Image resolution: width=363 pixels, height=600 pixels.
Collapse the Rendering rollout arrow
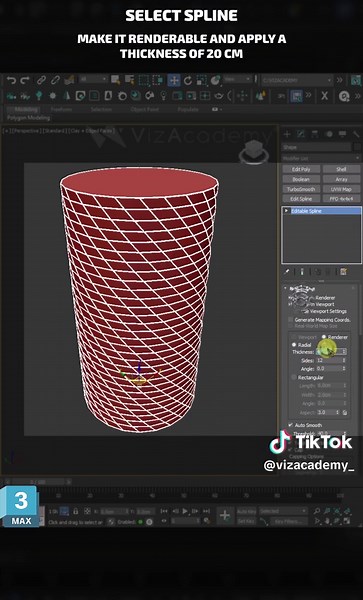coord(285,288)
